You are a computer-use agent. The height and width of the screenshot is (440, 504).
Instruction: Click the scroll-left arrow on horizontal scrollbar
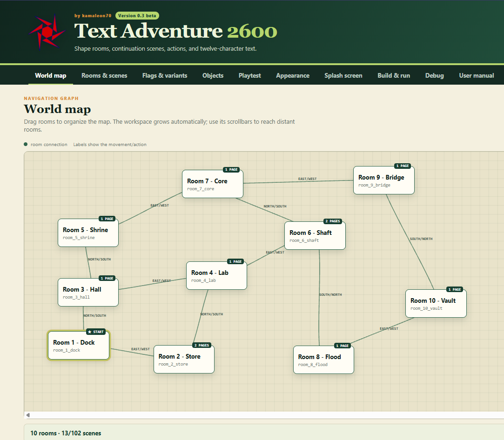point(28,415)
